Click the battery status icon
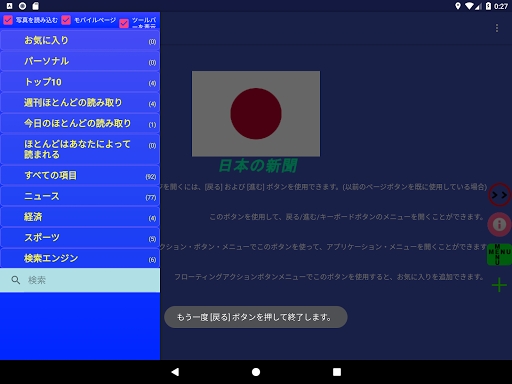 click(488, 6)
